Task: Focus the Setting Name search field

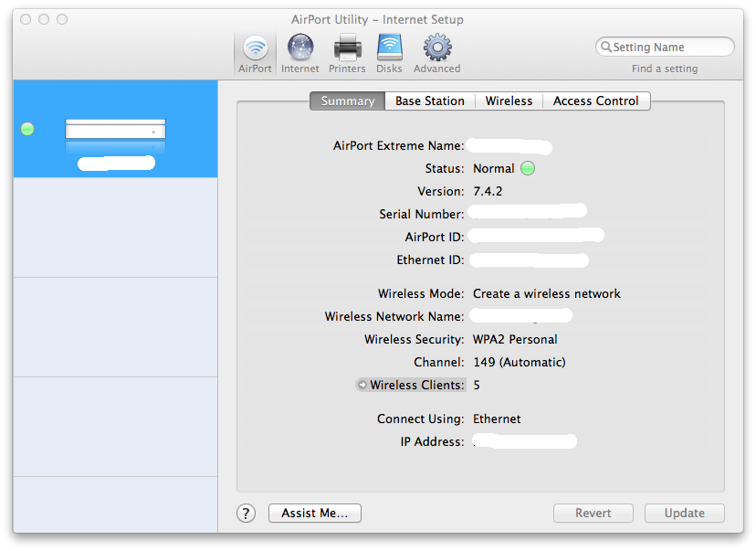Action: coord(665,47)
